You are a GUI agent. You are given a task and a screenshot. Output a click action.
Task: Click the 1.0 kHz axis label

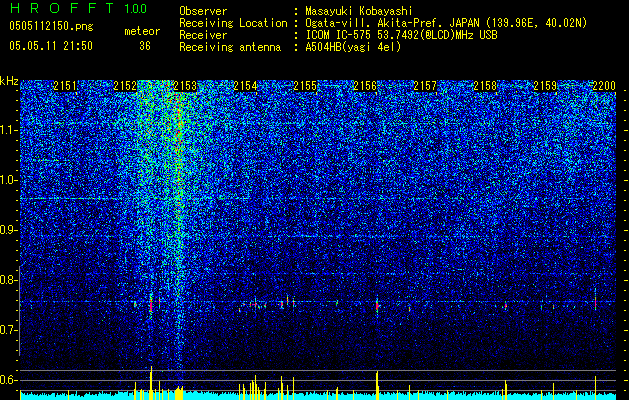point(9,180)
